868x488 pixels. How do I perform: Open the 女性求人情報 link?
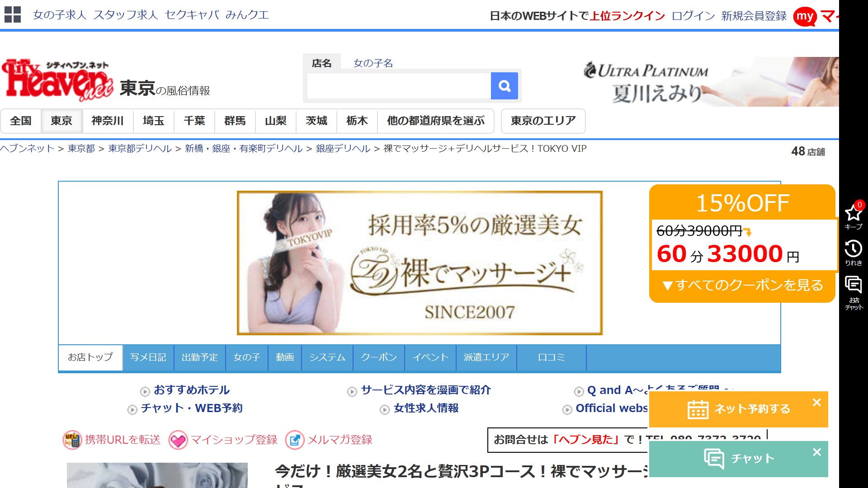click(x=426, y=408)
